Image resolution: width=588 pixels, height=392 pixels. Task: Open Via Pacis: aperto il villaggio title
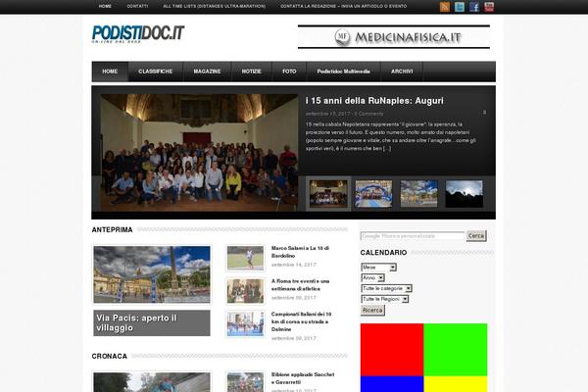pyautogui.click(x=136, y=323)
